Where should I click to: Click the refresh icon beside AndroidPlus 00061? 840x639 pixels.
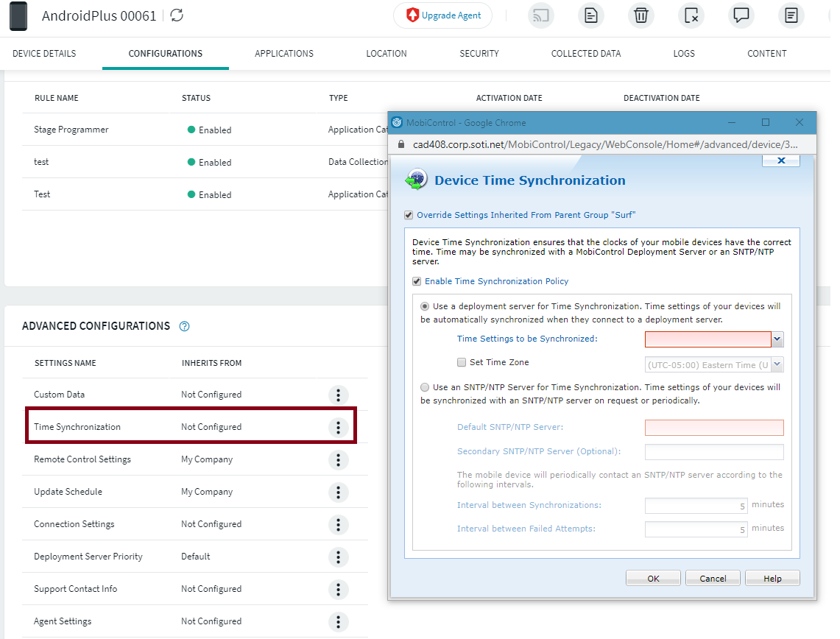pyautogui.click(x=177, y=15)
